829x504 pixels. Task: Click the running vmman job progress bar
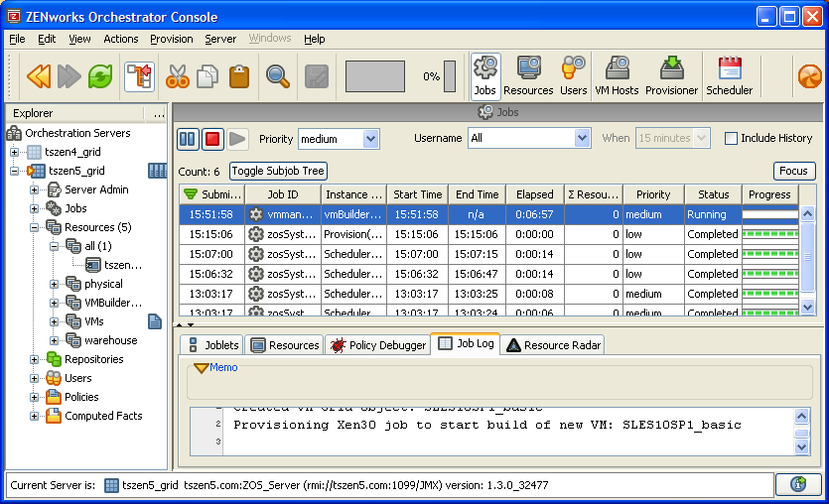(x=770, y=214)
